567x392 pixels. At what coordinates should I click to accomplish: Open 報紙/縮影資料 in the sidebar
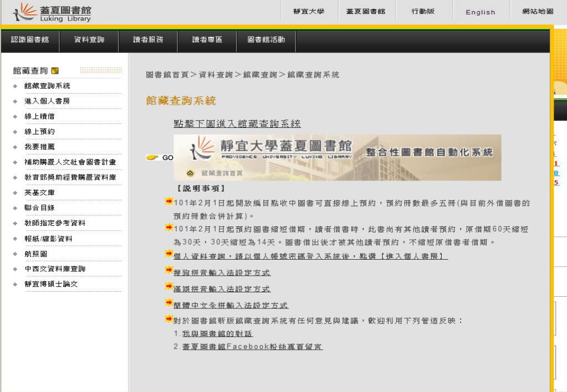pos(48,239)
